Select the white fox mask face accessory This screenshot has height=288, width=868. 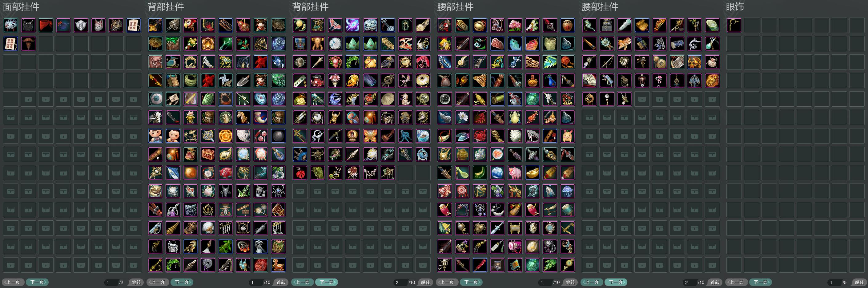(x=98, y=25)
